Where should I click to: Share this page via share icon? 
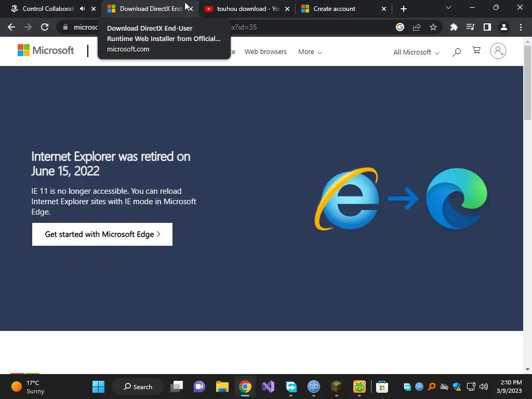point(417,27)
